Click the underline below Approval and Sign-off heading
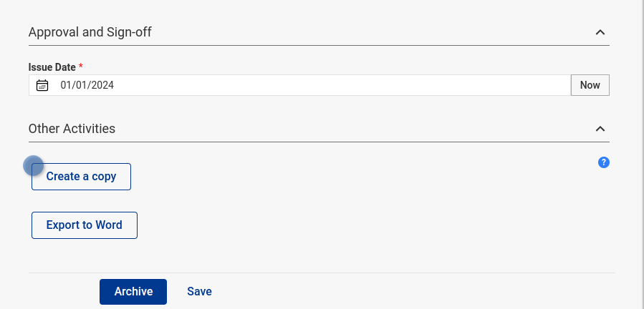 (x=319, y=45)
